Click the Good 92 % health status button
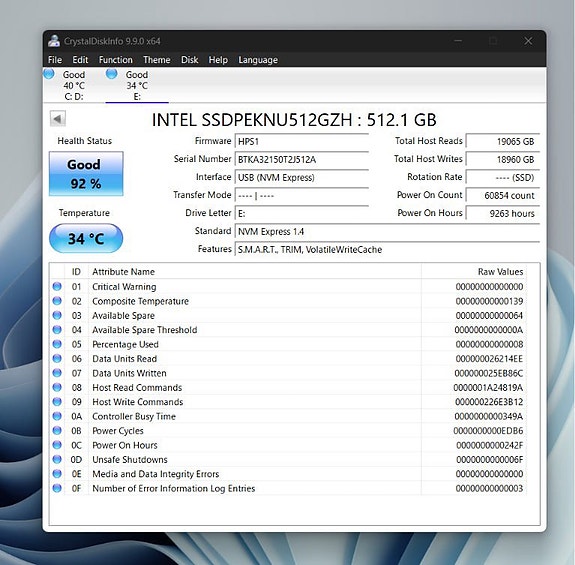The width and height of the screenshot is (575, 565). coord(86,174)
